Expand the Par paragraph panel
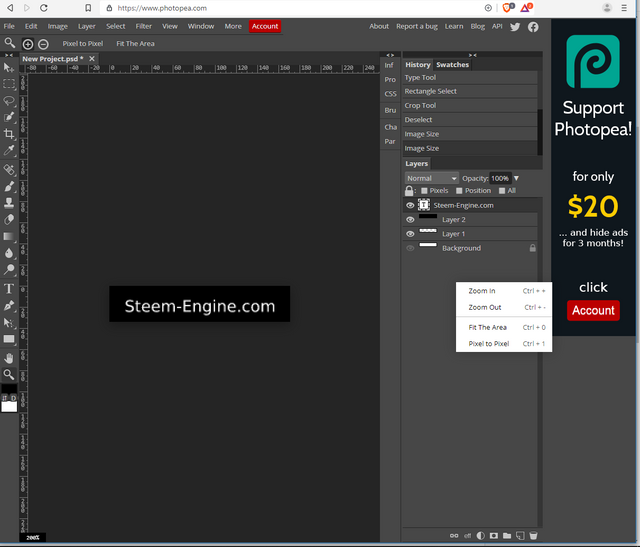Image resolution: width=640 pixels, height=547 pixels. tap(390, 141)
